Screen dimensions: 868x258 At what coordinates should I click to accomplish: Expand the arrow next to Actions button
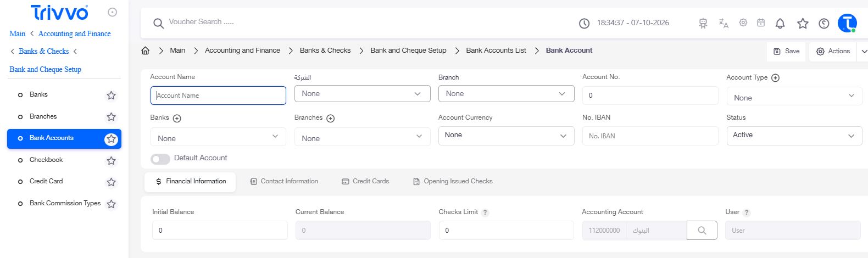[x=864, y=52]
